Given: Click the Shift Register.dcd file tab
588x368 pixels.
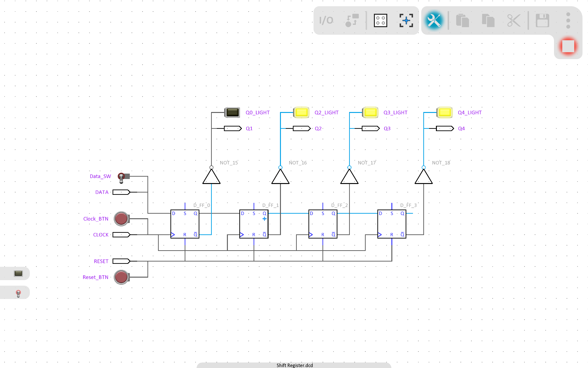Looking at the screenshot, I should (294, 365).
